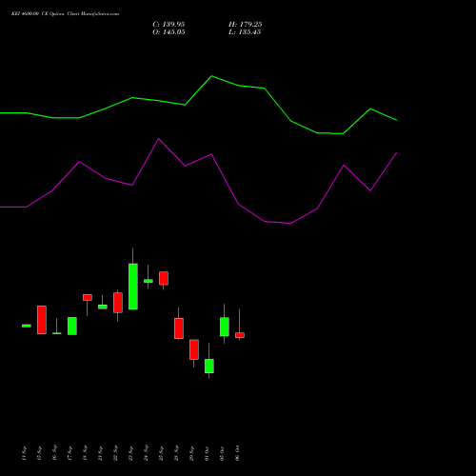This screenshot has height=476, width=476.
Task: Click the '25 Sep' date axis label
Action: [x=162, y=453]
